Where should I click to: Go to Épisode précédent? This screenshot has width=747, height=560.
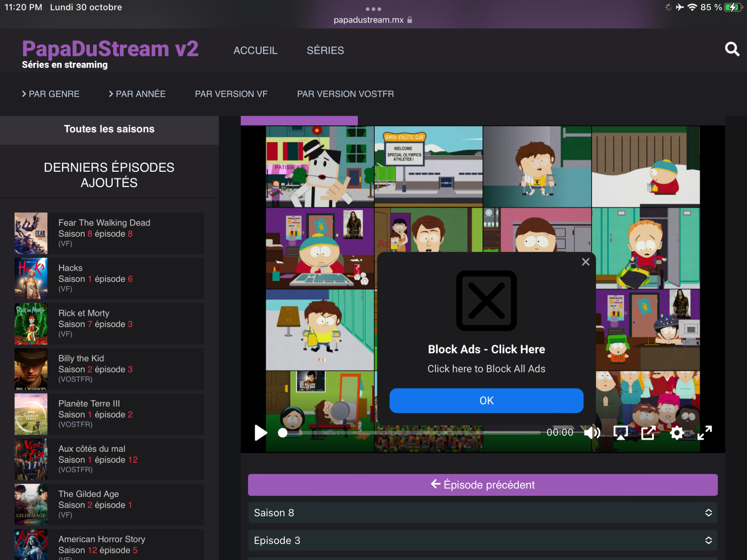[483, 485]
